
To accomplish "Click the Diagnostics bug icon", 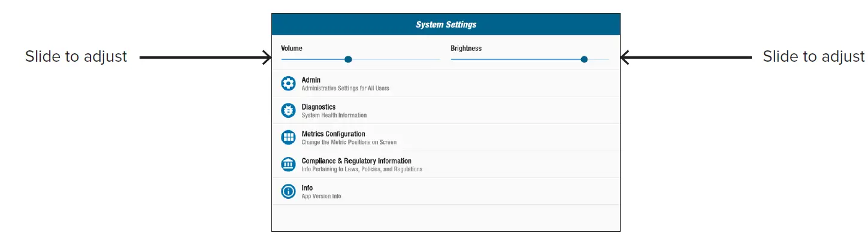I will click(288, 110).
